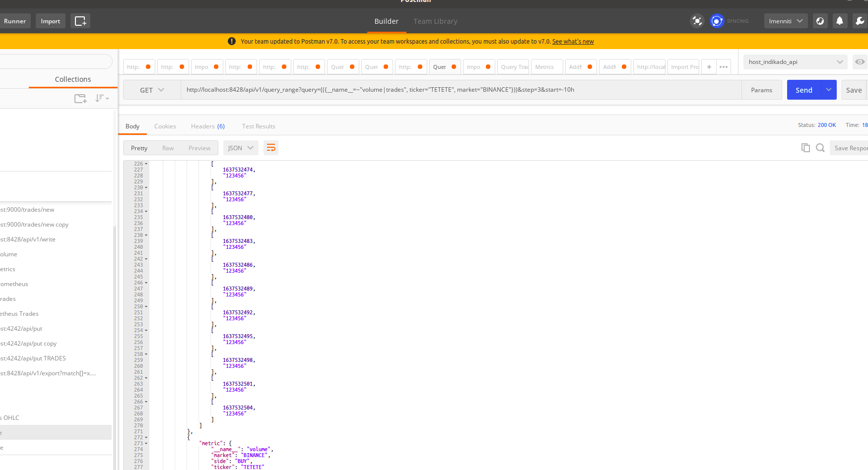Viewport: 868px width, 470px height.
Task: Click warning icon in yellow update banner
Action: click(x=232, y=41)
